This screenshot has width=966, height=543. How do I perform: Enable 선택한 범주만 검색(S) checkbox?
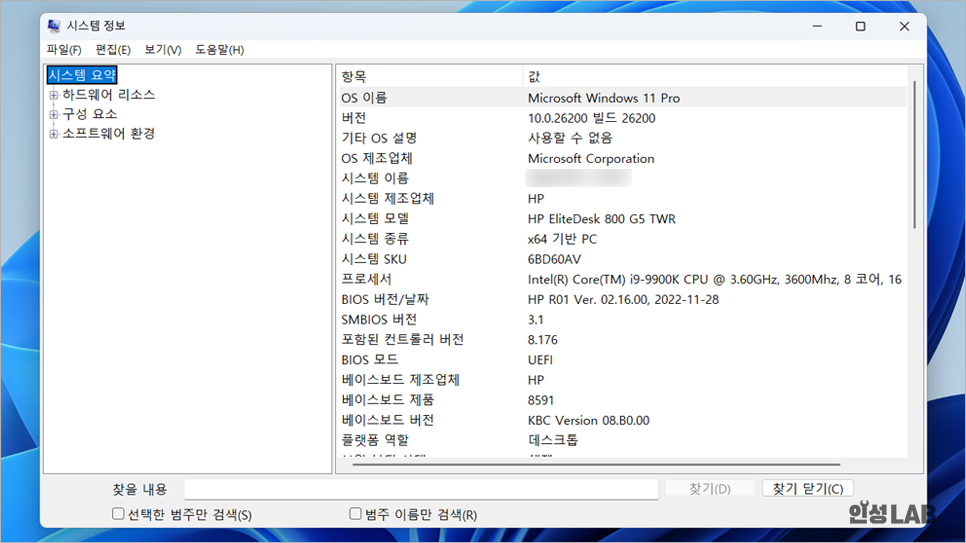[118, 513]
